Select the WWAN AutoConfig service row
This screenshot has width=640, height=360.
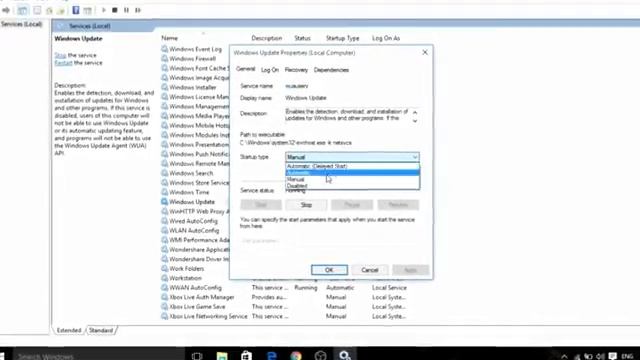[x=284, y=288]
